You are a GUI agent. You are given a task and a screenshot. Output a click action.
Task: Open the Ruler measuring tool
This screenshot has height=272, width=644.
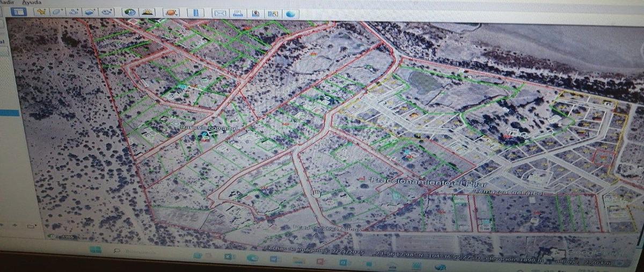196,12
